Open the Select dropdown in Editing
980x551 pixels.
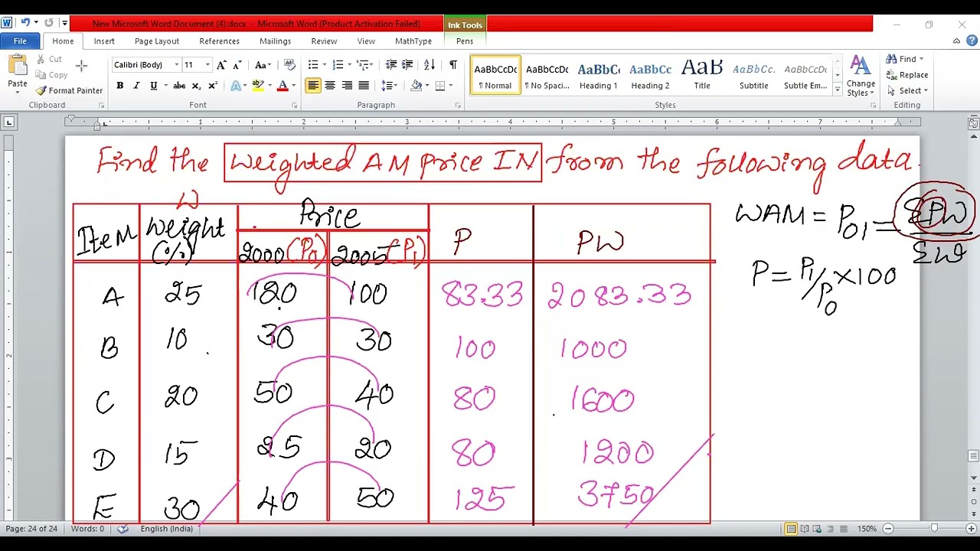[908, 90]
